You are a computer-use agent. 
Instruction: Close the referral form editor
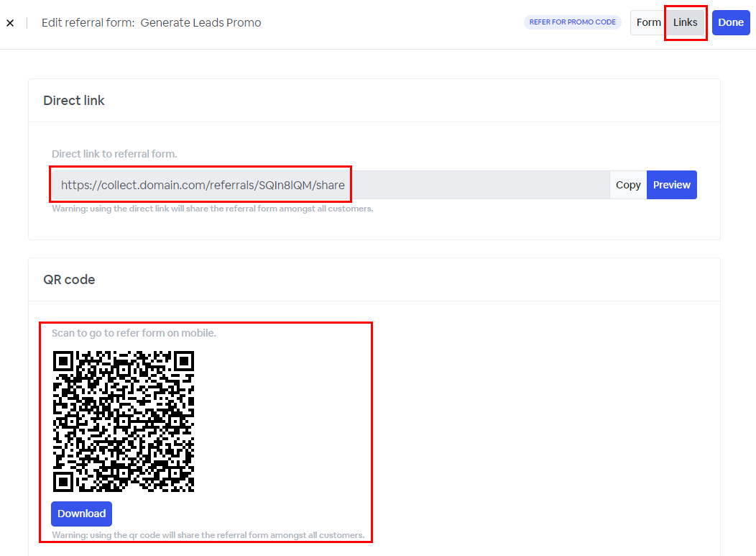(10, 23)
